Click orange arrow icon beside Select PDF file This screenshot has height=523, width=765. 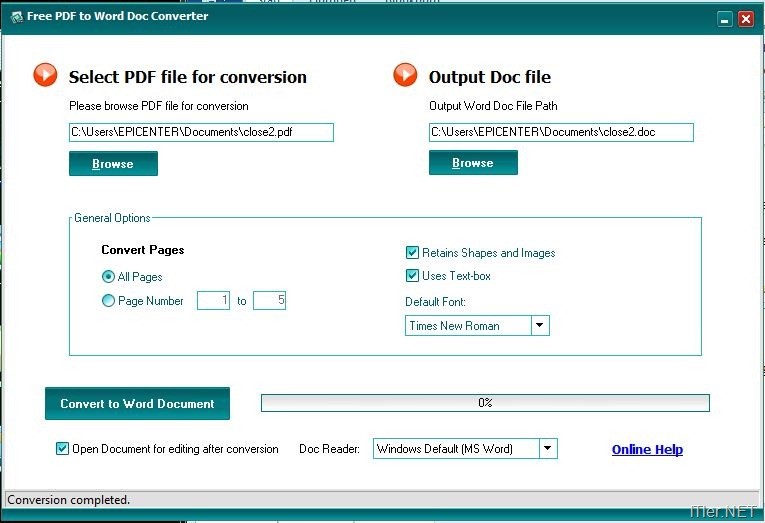pos(45,75)
